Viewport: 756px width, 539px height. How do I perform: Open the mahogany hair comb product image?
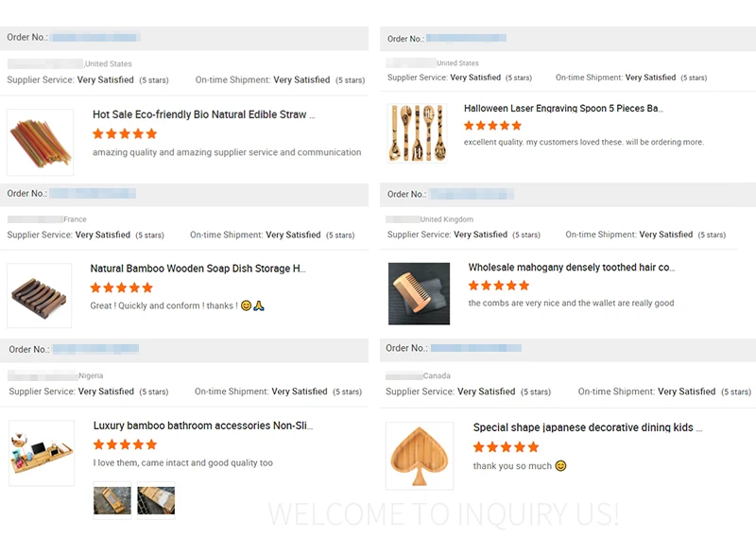click(419, 294)
